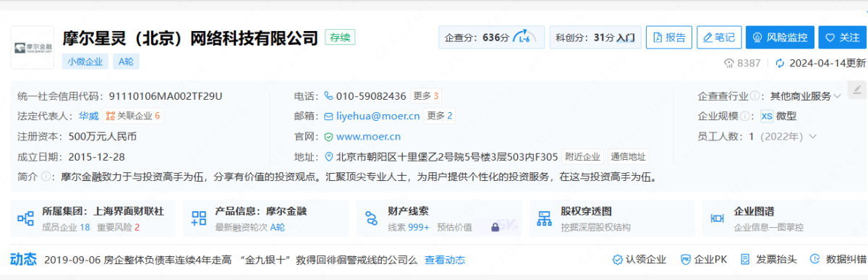
Task: Open the 企业图谱 card title
Action: pyautogui.click(x=754, y=211)
